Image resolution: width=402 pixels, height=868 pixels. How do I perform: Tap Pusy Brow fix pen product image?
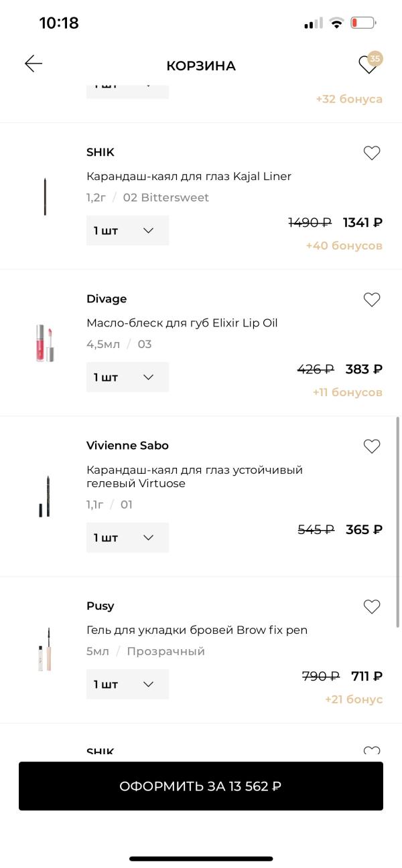(45, 649)
